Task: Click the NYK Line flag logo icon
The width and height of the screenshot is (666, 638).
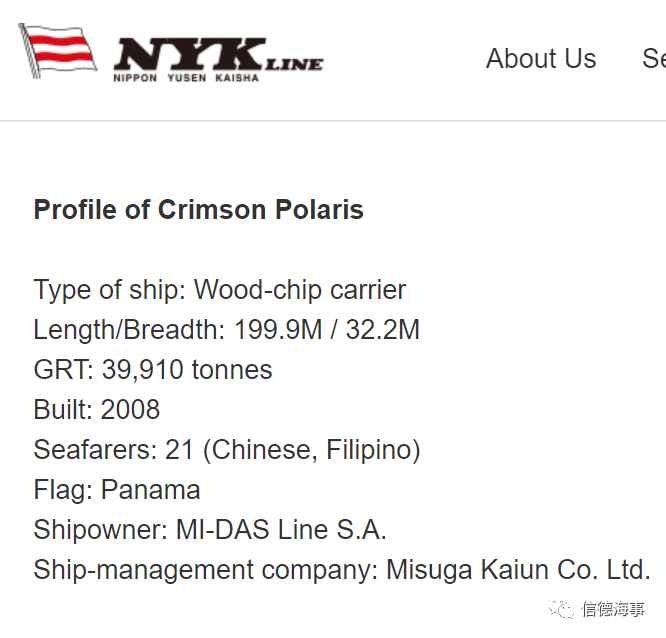Action: (58, 51)
